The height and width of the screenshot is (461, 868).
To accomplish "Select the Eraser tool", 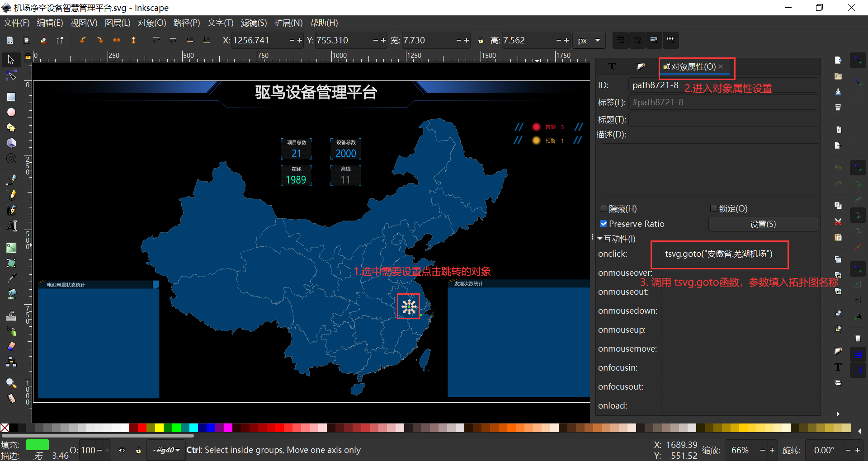I will [11, 346].
